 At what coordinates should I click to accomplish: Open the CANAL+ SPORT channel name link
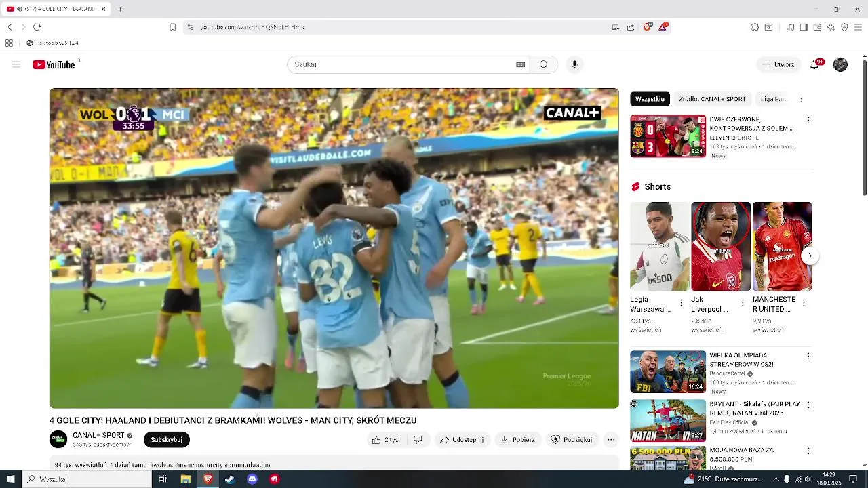pyautogui.click(x=99, y=435)
